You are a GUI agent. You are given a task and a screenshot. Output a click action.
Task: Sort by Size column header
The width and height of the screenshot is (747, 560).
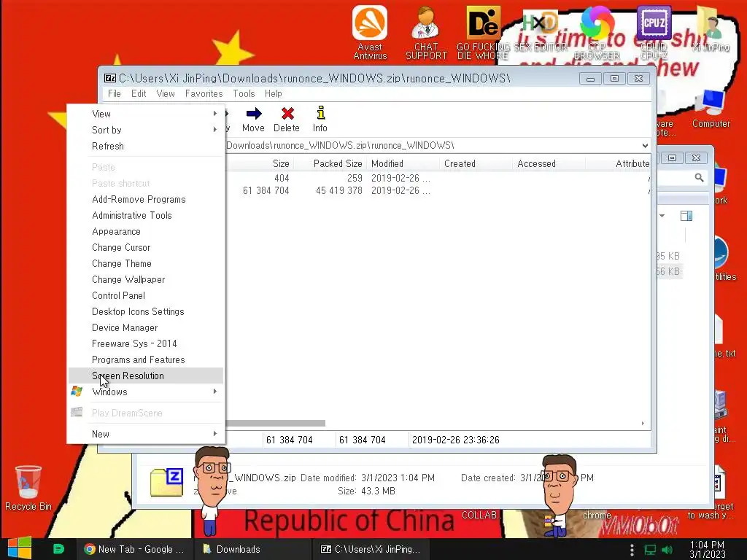[260, 164]
